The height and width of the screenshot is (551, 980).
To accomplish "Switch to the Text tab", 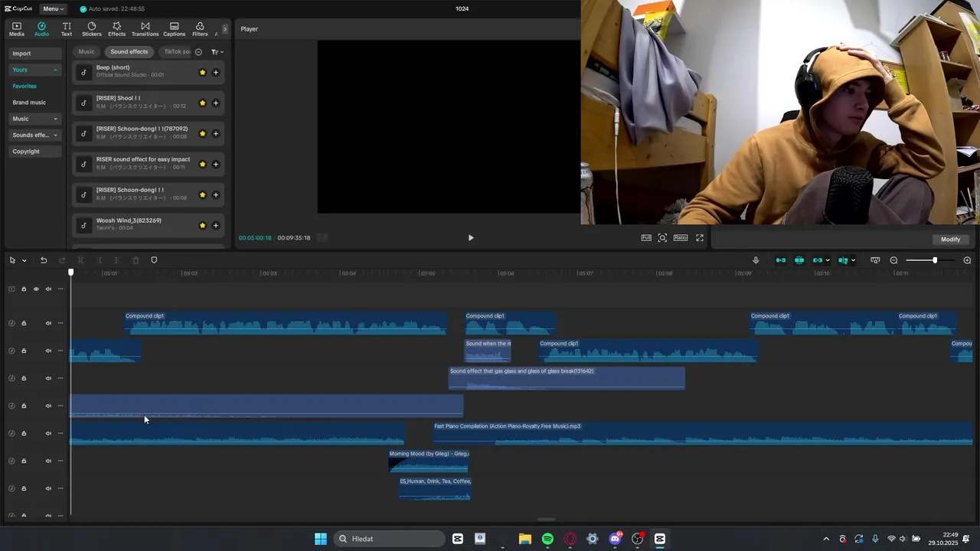I will tap(67, 29).
